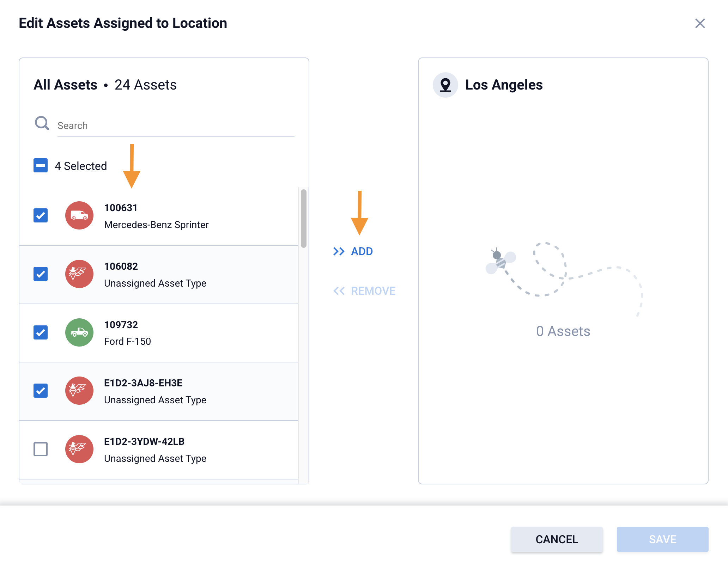Click the asset list scrollbar thumb
This screenshot has width=728, height=569.
tap(303, 219)
